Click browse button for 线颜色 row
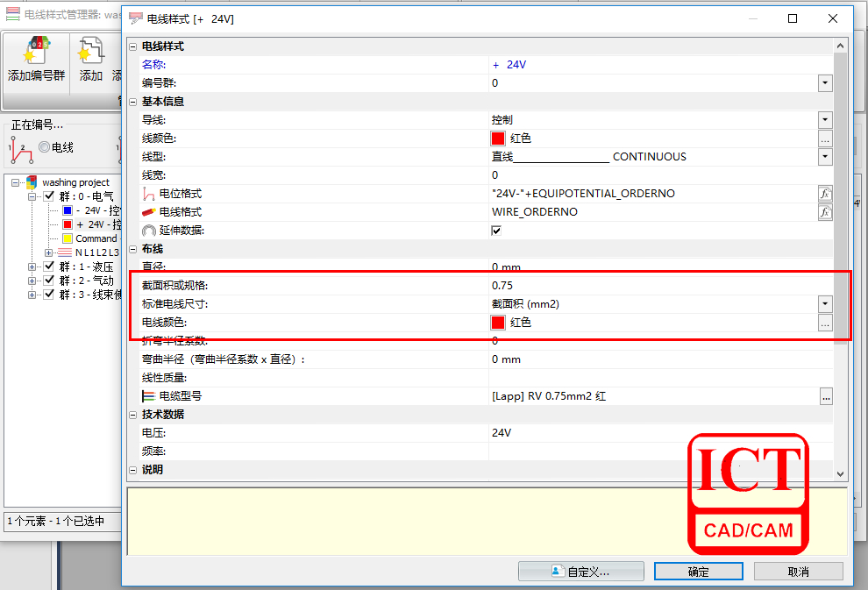 click(824, 139)
